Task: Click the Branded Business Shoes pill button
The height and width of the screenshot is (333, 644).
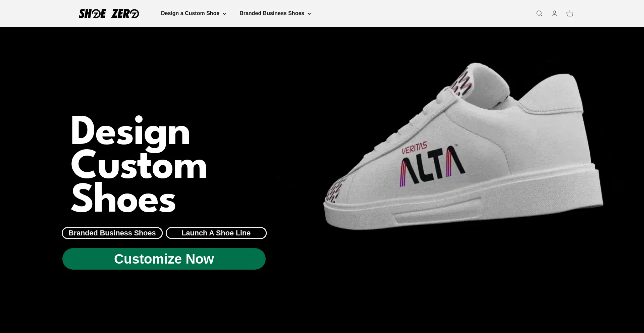Action: pos(112,233)
